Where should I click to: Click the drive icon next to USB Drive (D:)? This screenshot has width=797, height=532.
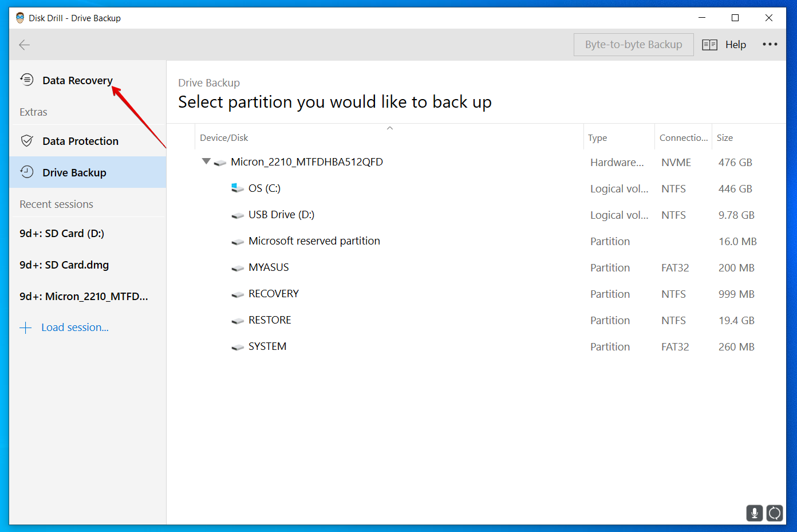pyautogui.click(x=238, y=215)
